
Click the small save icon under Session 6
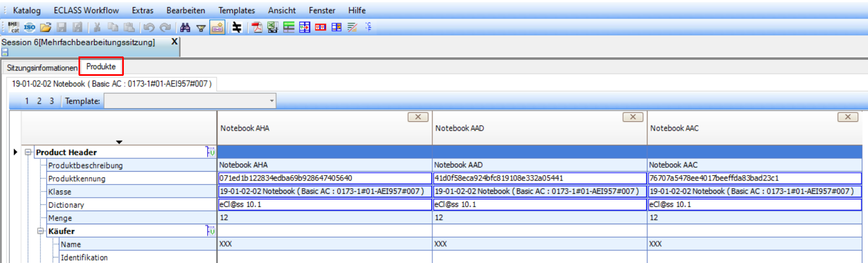point(5,52)
